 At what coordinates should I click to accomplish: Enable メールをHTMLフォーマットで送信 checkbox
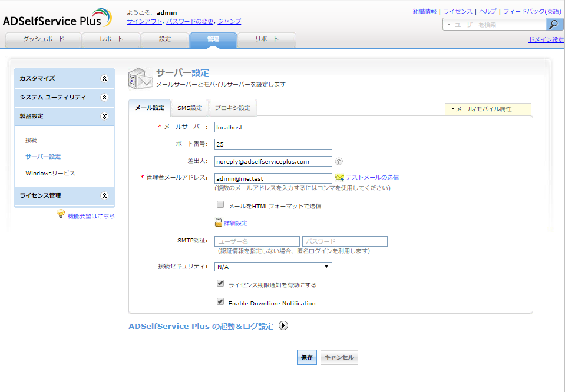click(220, 204)
